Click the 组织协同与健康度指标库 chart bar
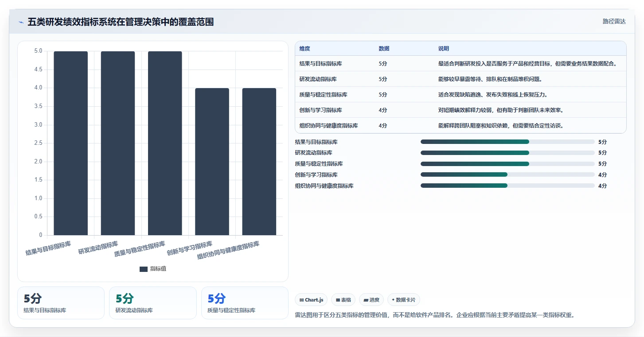The image size is (644, 337). (259, 162)
